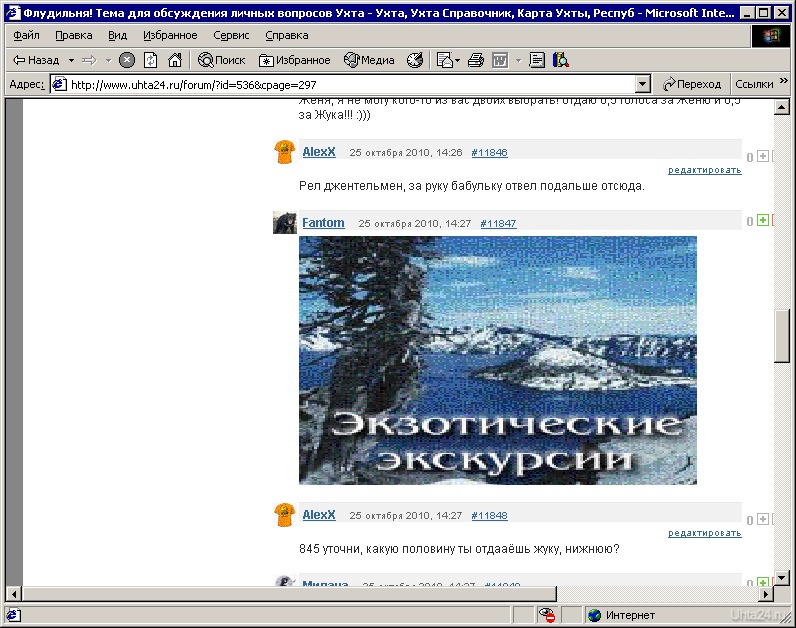
Task: Click the Discuss toolbar icon
Action: 537,60
